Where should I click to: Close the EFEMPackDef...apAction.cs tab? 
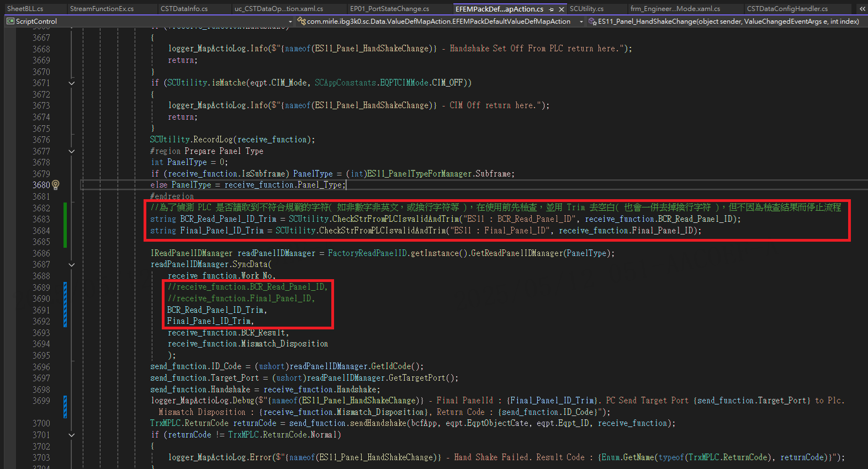[562, 9]
